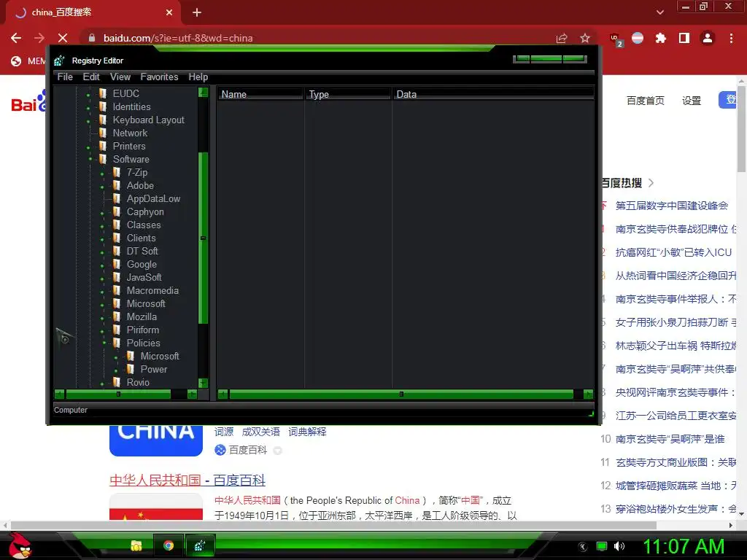Click tree pane vertical scrollbar thumb
This screenshot has height=560, width=747.
click(x=203, y=238)
